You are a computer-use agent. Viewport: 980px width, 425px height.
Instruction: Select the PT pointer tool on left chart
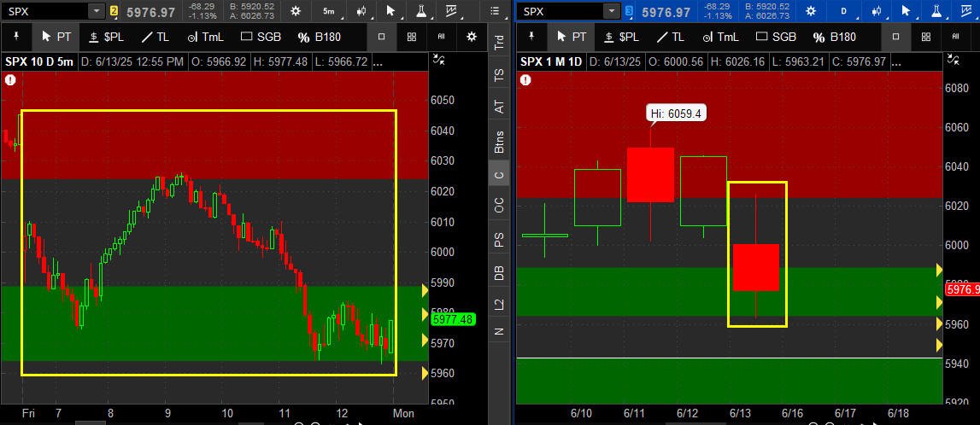pyautogui.click(x=56, y=37)
